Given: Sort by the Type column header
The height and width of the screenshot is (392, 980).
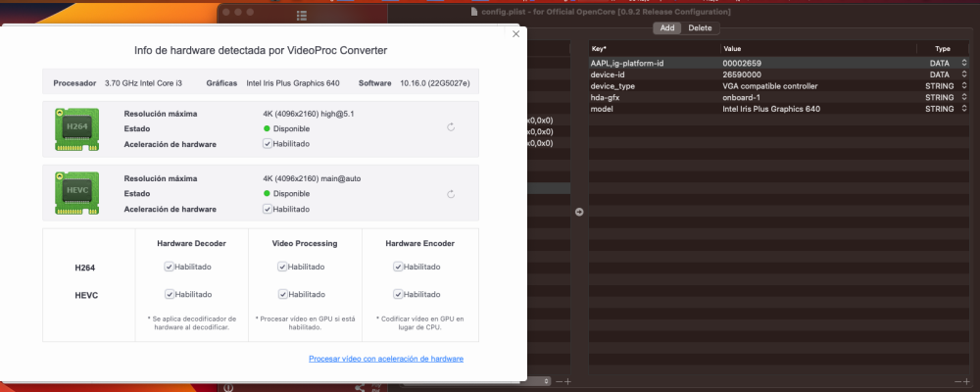Looking at the screenshot, I should pos(943,49).
